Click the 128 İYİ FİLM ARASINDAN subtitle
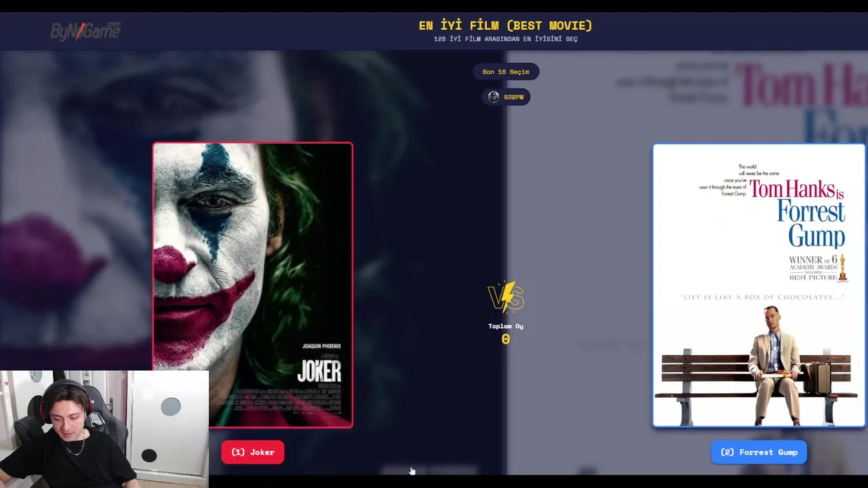 (x=505, y=39)
